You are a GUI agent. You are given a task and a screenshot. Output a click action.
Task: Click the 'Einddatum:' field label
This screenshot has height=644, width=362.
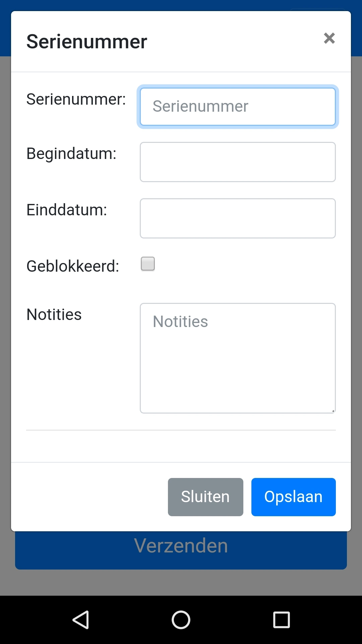[x=67, y=210]
